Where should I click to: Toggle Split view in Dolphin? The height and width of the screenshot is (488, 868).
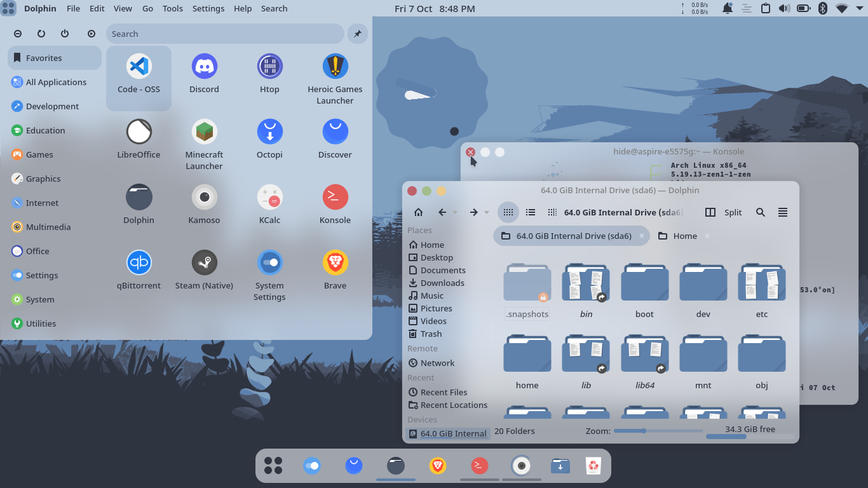(724, 212)
